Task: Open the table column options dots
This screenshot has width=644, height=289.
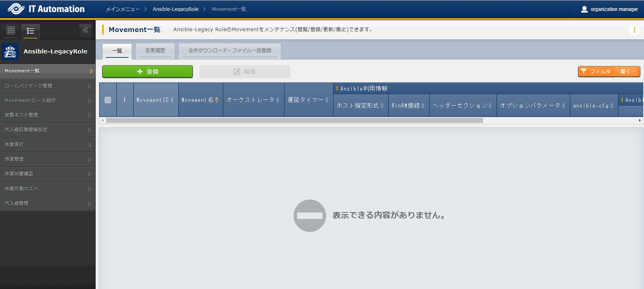Action: 124,100
